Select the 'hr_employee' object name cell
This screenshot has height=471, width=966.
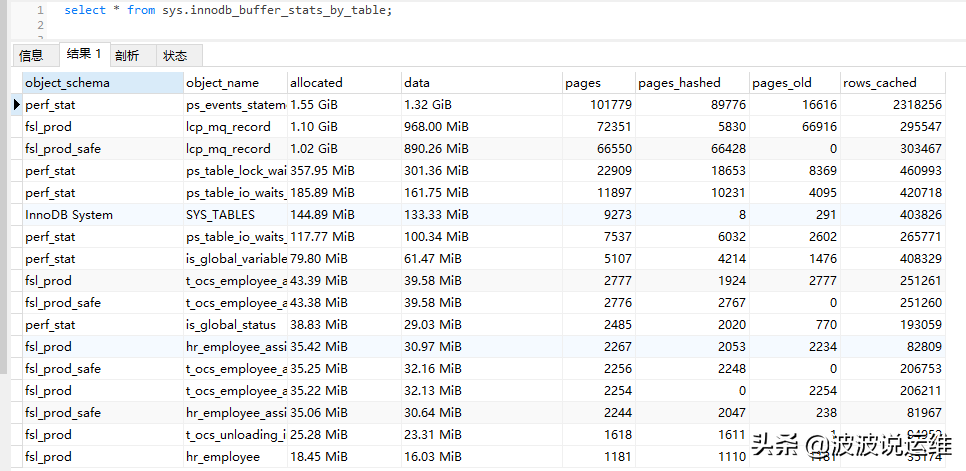[235, 457]
